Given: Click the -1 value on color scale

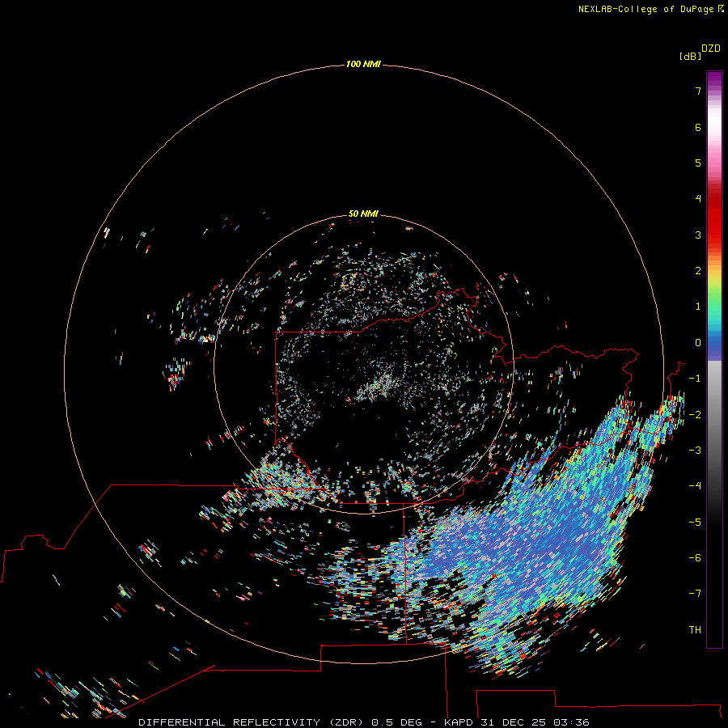Looking at the screenshot, I should click(x=695, y=379).
